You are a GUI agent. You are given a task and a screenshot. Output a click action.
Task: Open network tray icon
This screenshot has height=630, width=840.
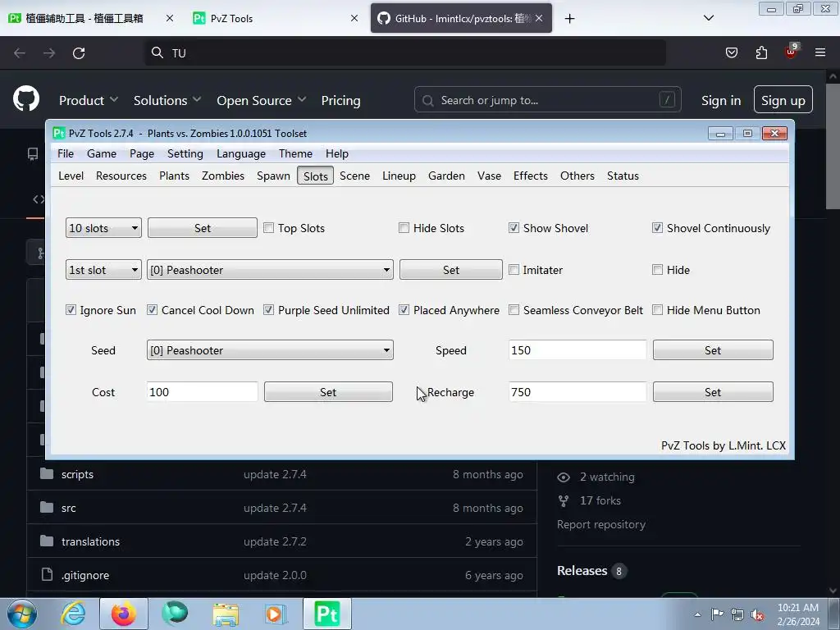click(737, 614)
